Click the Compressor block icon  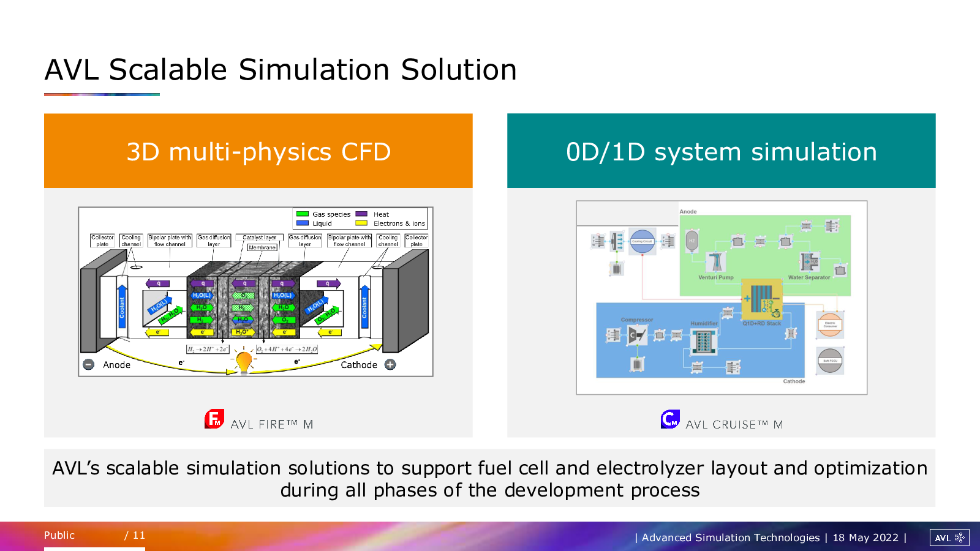tap(637, 335)
